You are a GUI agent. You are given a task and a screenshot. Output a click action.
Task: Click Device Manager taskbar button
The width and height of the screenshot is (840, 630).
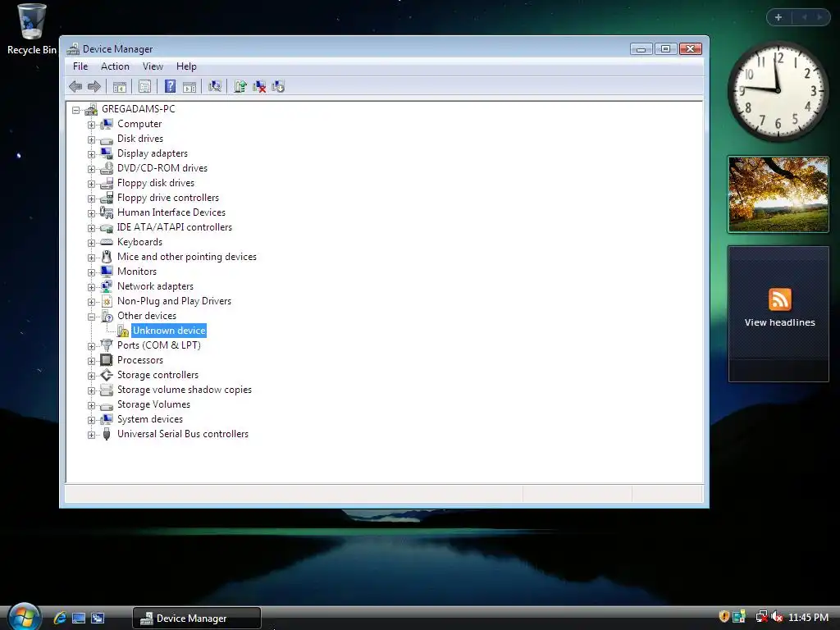pyautogui.click(x=197, y=619)
